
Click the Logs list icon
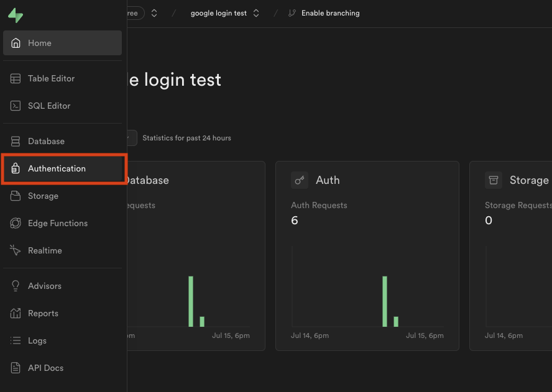pos(16,340)
